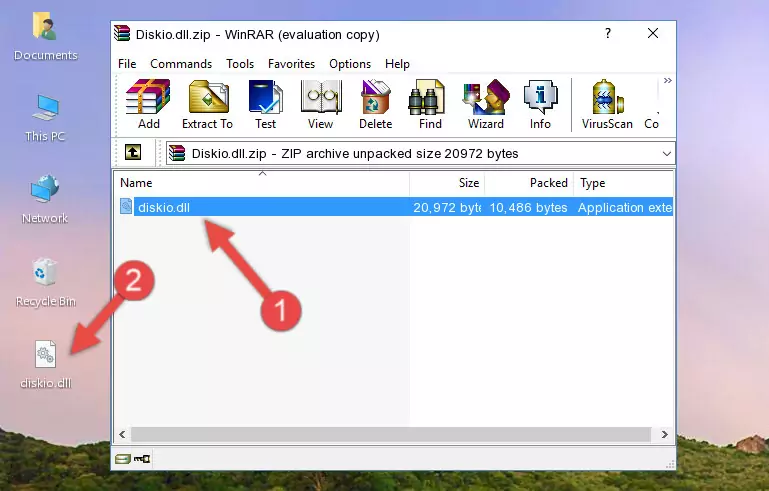Sort by Type column header
The width and height of the screenshot is (769, 491).
[624, 183]
